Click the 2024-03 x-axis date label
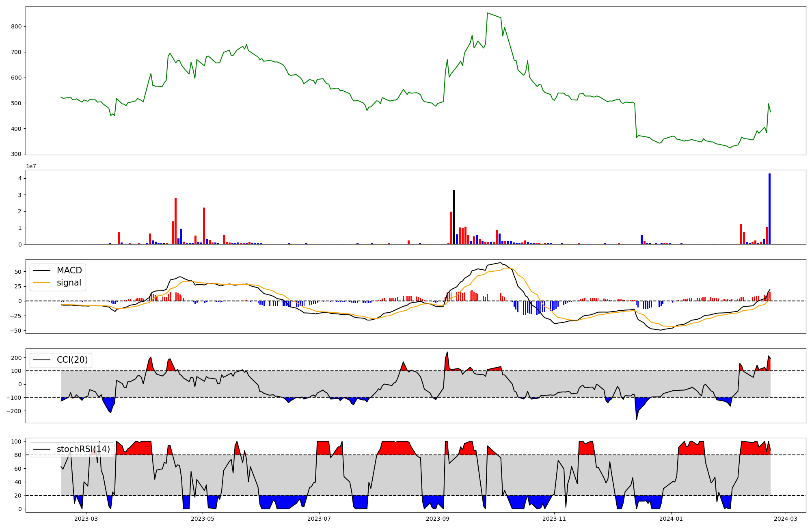 pos(786,519)
